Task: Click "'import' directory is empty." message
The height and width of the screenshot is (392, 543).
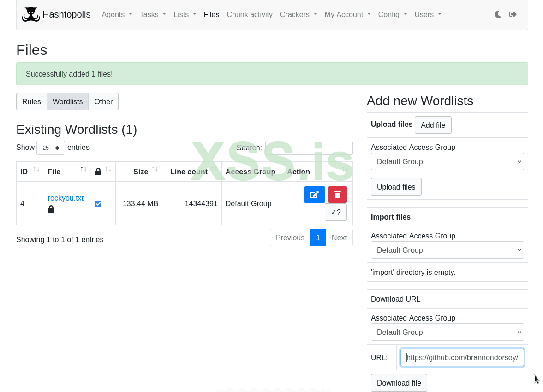Action: point(413,273)
